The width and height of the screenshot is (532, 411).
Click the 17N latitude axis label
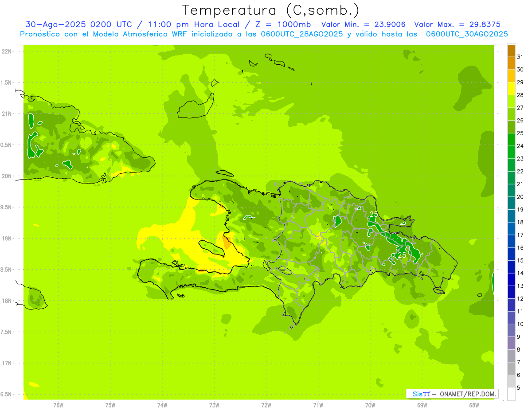(x=7, y=364)
